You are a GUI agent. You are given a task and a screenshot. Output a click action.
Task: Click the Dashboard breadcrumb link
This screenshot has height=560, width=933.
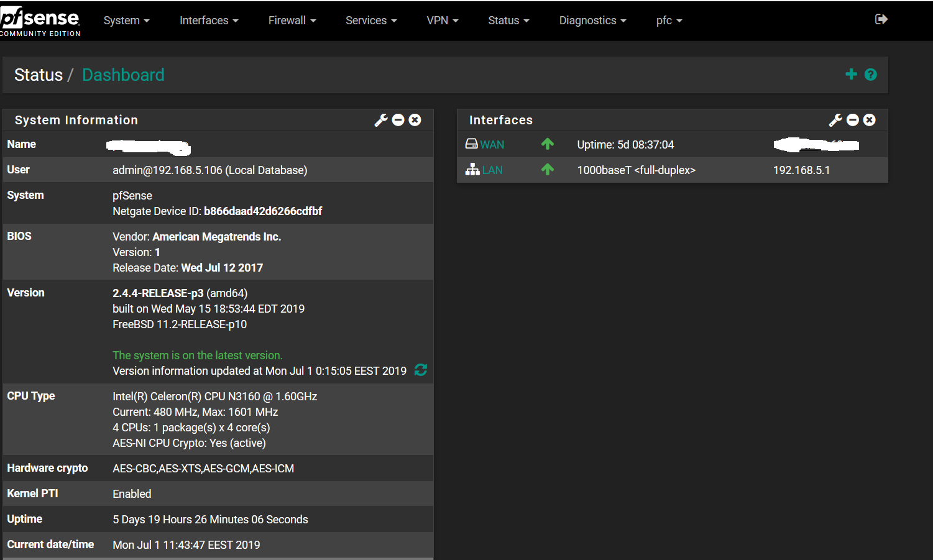(123, 75)
